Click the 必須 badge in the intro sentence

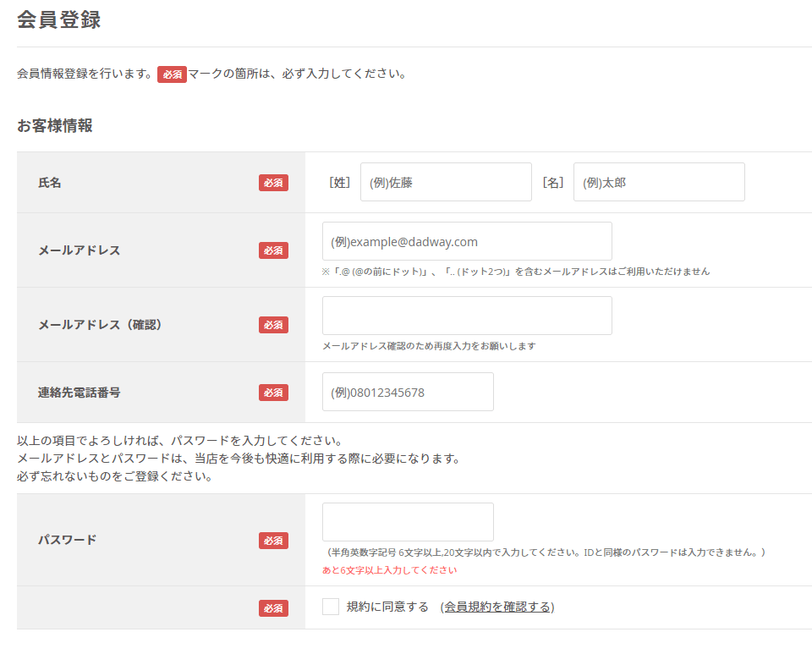(x=172, y=74)
